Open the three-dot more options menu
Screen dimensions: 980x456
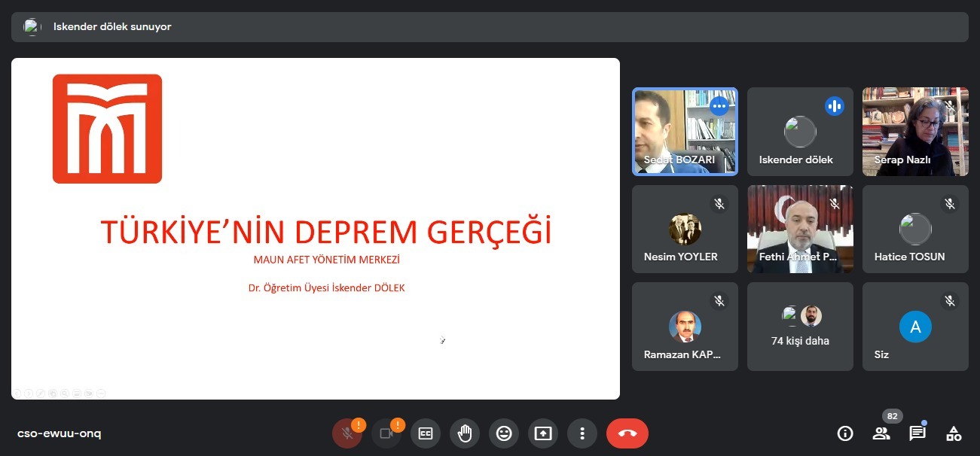(x=582, y=433)
